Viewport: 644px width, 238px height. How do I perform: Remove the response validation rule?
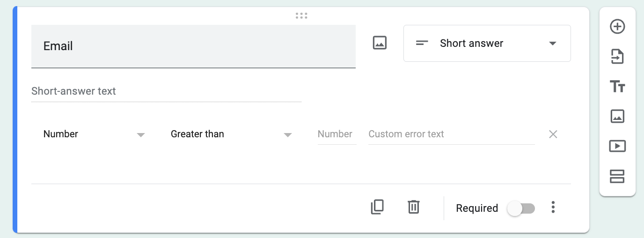click(553, 134)
